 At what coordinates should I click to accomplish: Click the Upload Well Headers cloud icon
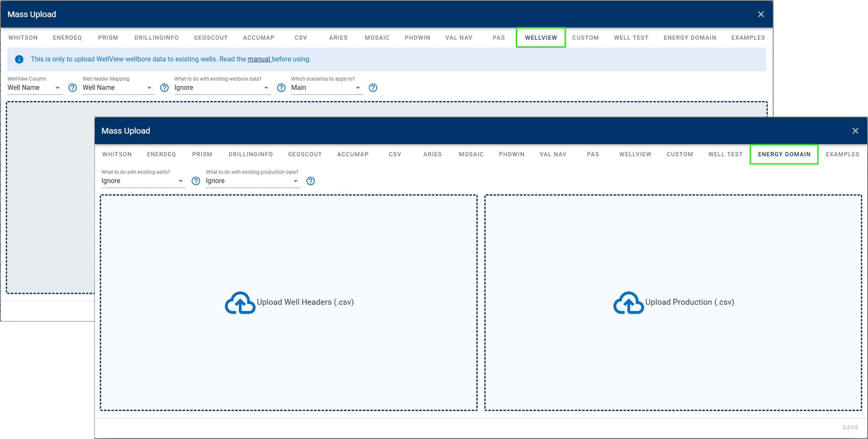pos(240,303)
